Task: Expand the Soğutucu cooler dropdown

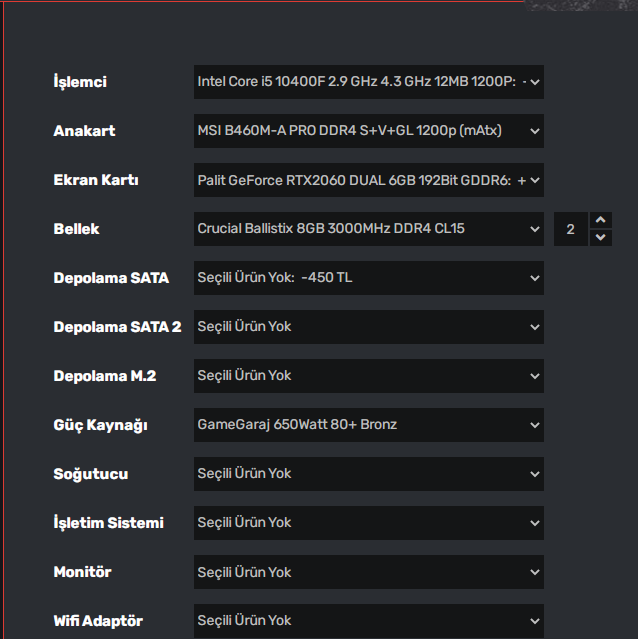Action: pyautogui.click(x=368, y=474)
